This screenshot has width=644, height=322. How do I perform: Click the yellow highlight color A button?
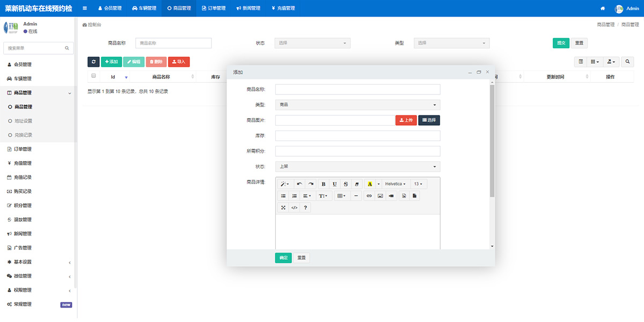pyautogui.click(x=370, y=184)
